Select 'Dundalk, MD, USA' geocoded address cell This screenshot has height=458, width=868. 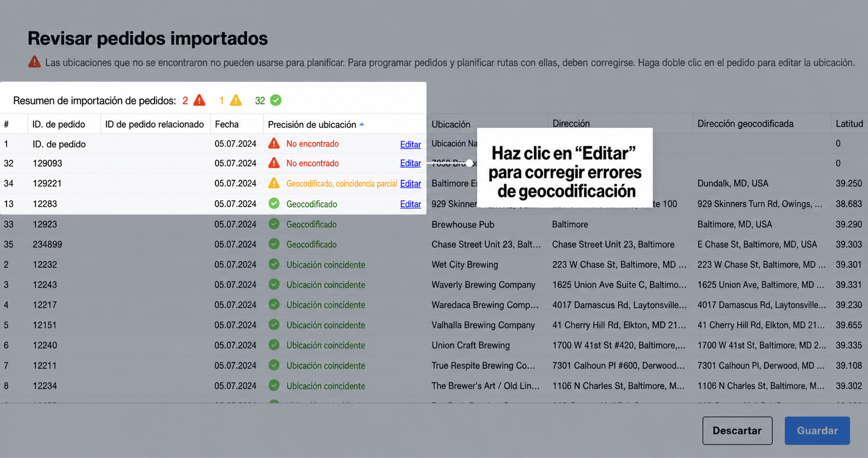tap(733, 183)
